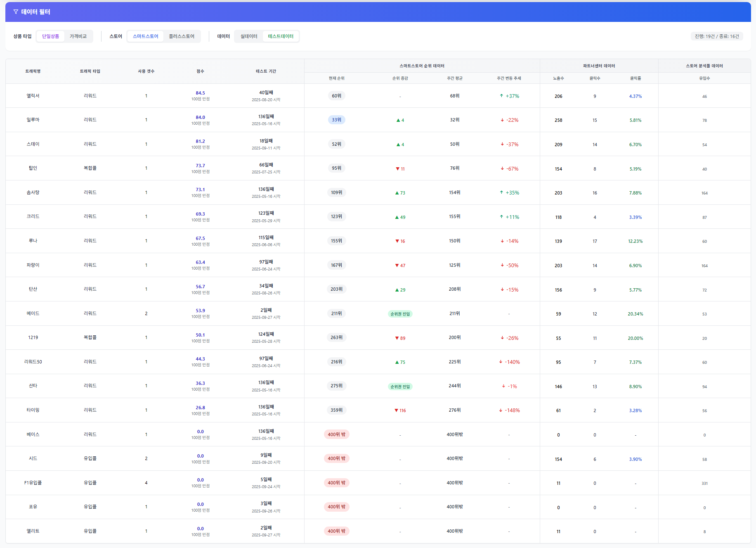
Task: Click the funnel icon beside 데이터 필터
Action: click(16, 12)
